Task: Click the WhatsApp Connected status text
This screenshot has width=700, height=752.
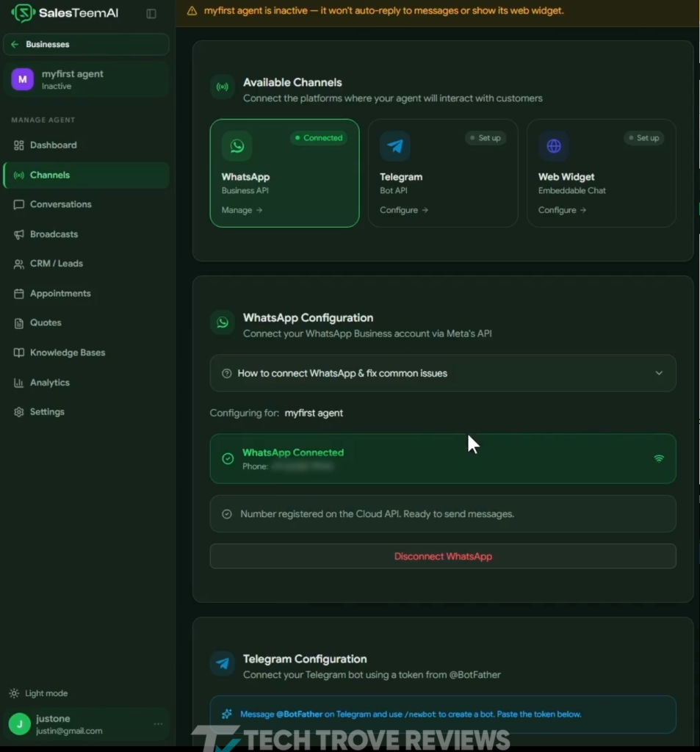Action: (293, 452)
